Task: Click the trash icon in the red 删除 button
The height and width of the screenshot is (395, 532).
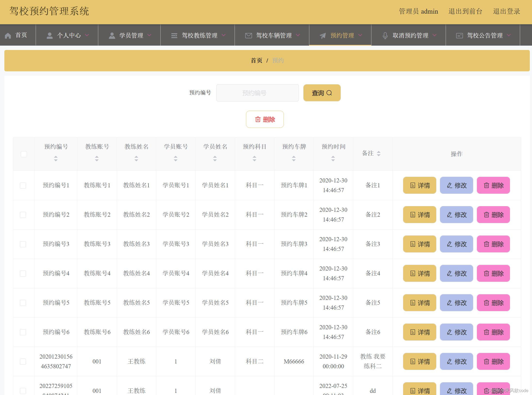Action: (258, 119)
